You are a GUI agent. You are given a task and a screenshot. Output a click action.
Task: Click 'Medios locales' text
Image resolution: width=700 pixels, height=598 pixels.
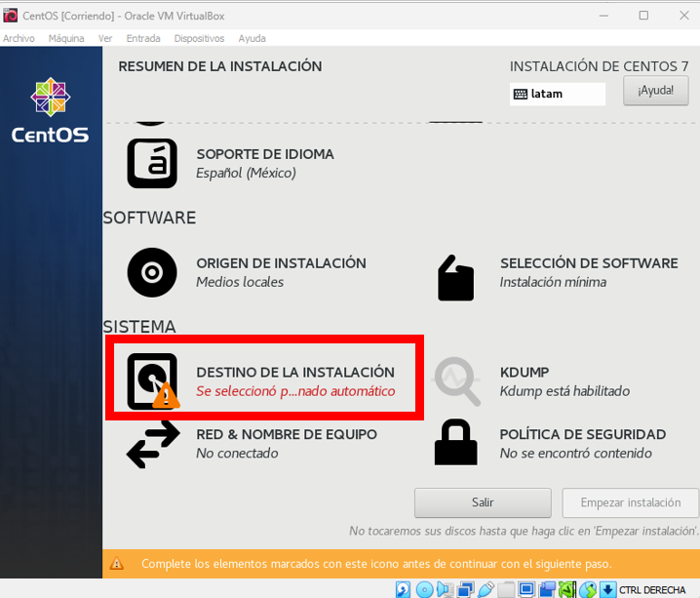click(240, 282)
